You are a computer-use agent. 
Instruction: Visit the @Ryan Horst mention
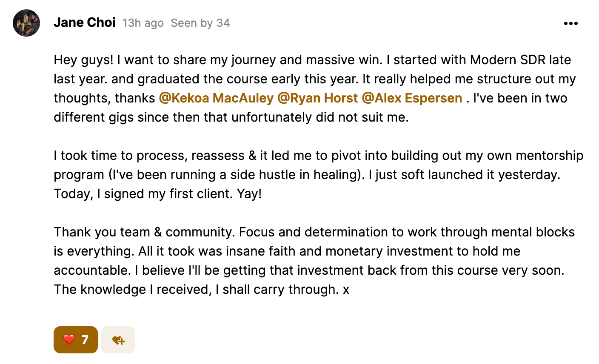coord(317,98)
